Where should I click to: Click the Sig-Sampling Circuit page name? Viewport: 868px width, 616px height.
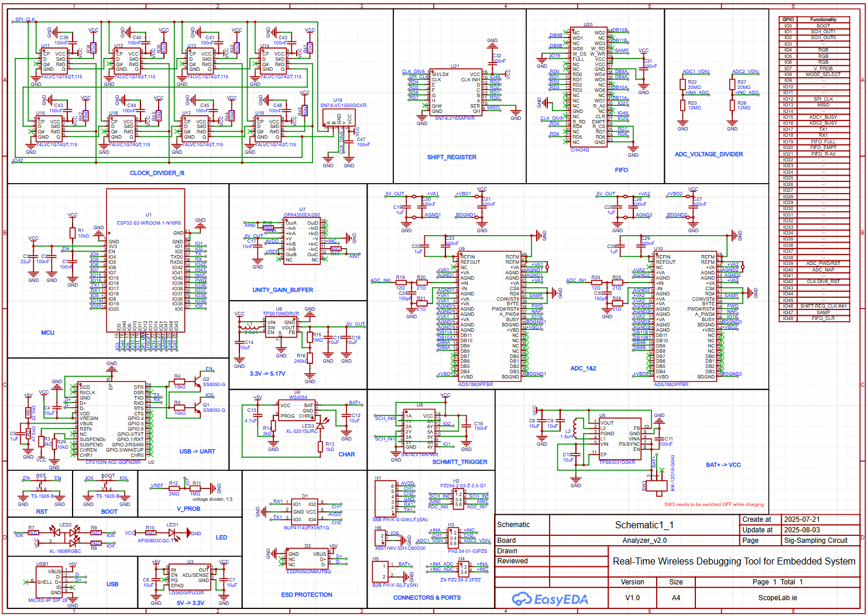click(x=816, y=541)
